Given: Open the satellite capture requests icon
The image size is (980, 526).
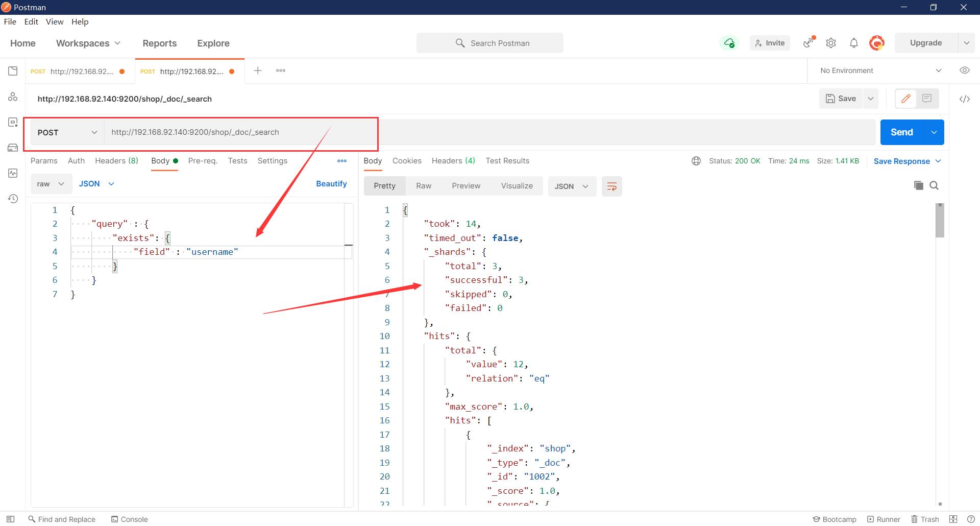Looking at the screenshot, I should point(809,43).
